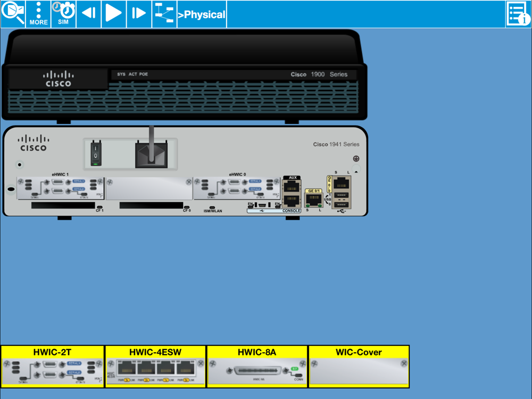The width and height of the screenshot is (532, 399).
Task: Click the GE 0/1 Ethernet port
Action: point(313,199)
